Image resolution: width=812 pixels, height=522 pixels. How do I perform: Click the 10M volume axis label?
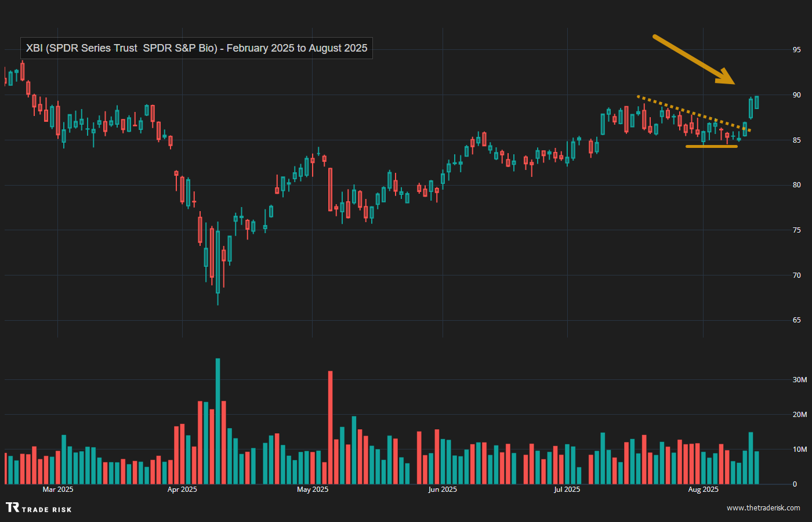pos(799,449)
